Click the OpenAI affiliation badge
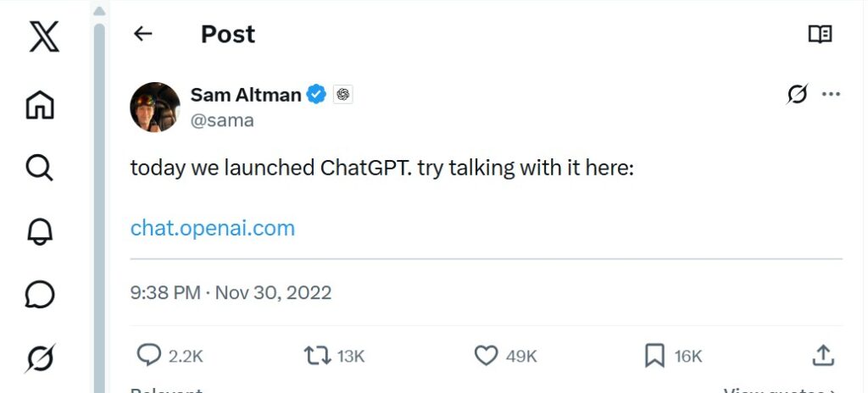 pyautogui.click(x=342, y=95)
